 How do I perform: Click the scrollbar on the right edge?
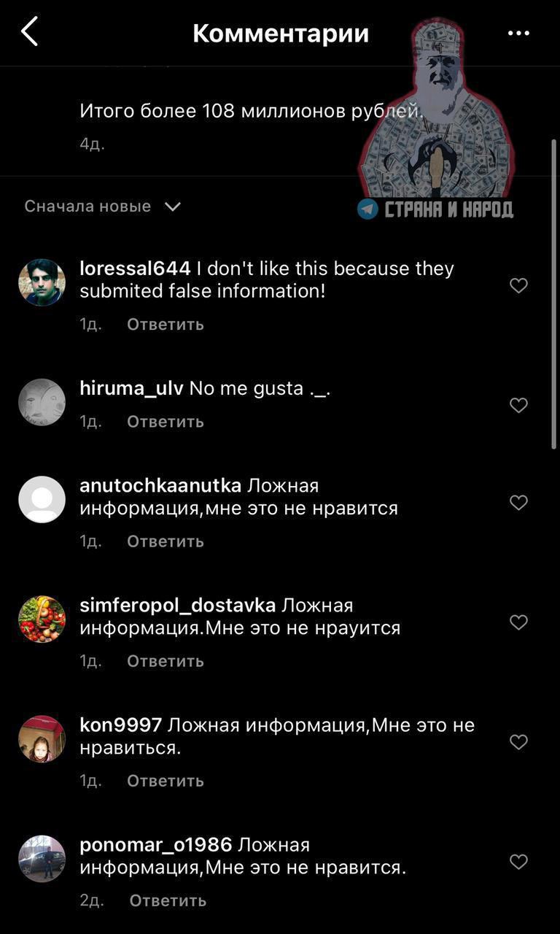click(x=554, y=293)
